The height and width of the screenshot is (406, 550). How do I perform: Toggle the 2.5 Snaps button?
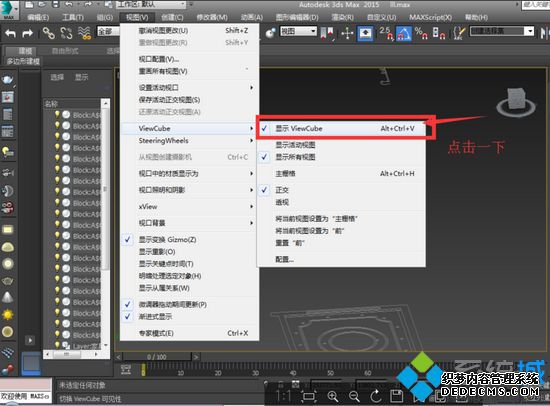tap(386, 33)
